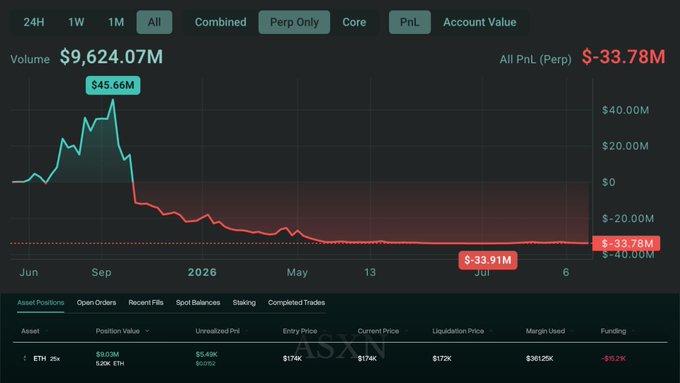Screen dimensions: 680x383
Task: Click the Jun x-axis label
Action: (x=29, y=272)
